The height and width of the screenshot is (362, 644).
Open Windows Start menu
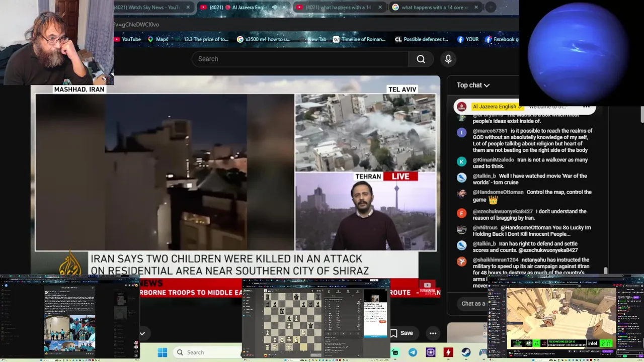[x=162, y=352]
